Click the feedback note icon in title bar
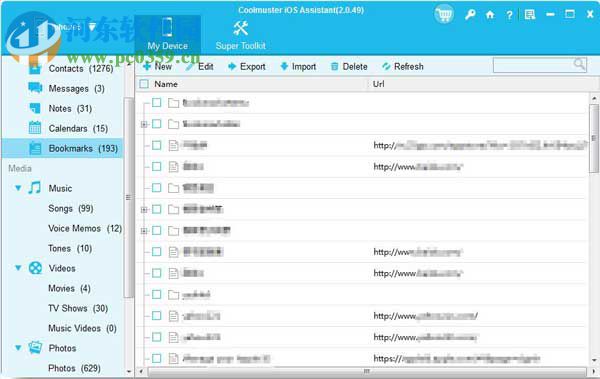 530,15
